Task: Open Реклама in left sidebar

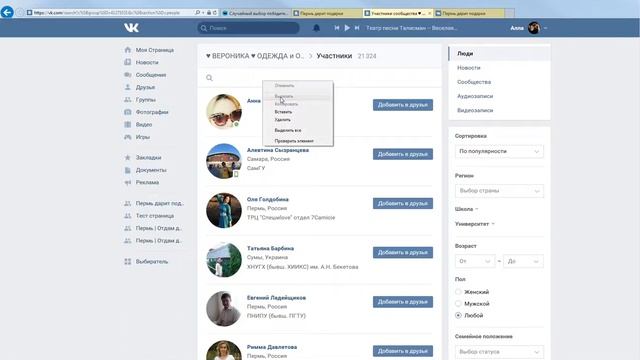Action: pyautogui.click(x=147, y=182)
